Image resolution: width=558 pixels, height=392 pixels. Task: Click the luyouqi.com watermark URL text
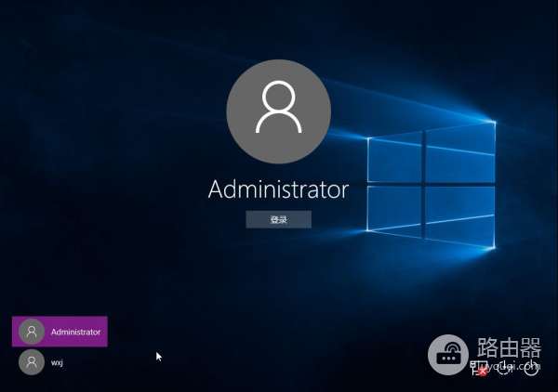pos(507,367)
